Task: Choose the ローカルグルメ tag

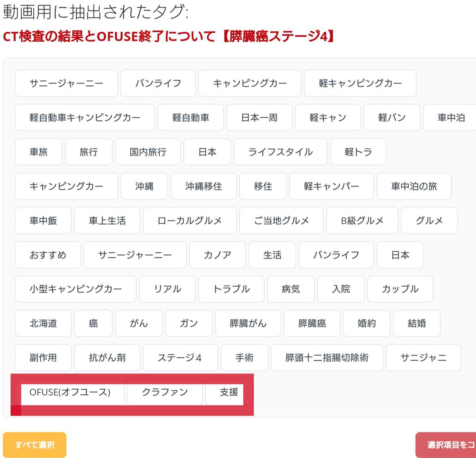Action: coord(190,221)
